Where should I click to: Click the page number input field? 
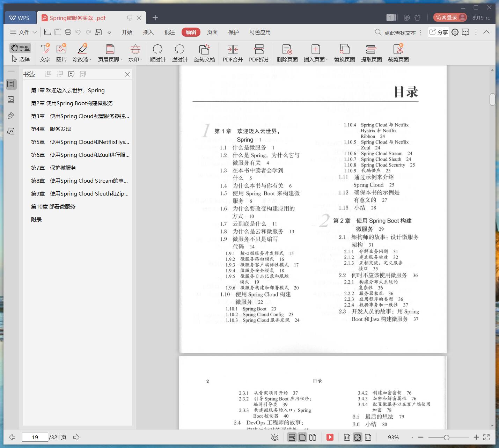point(35,437)
